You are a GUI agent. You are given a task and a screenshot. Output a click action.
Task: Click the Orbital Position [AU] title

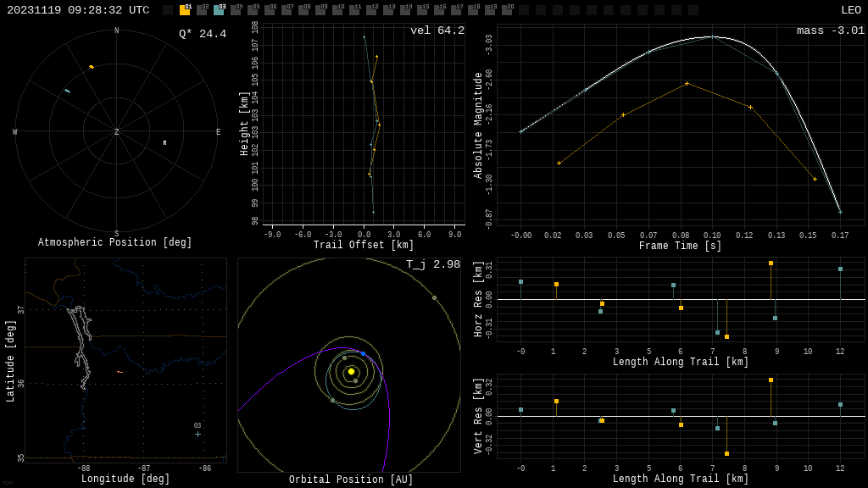pyautogui.click(x=351, y=480)
